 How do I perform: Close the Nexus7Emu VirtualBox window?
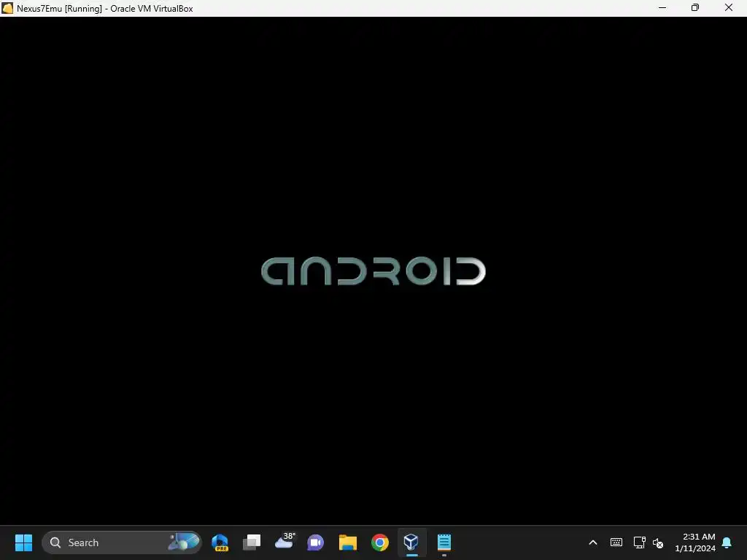[x=729, y=8]
